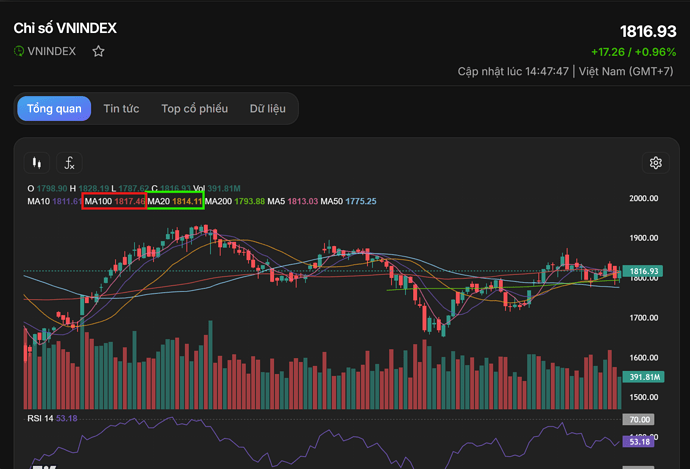Click the VNINDEX ticker symbol text
Image resolution: width=690 pixels, height=469 pixels.
[51, 51]
